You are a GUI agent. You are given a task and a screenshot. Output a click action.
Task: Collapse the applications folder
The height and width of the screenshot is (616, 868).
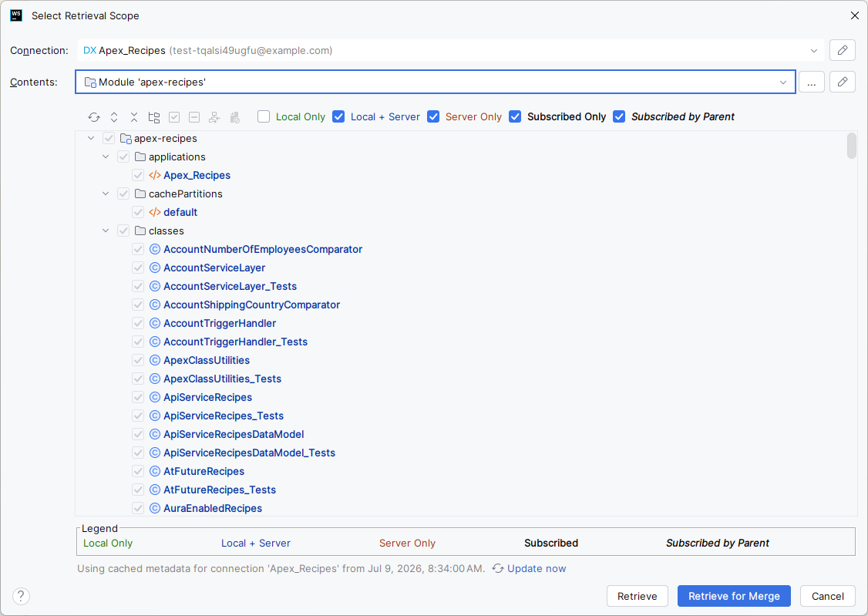[106, 157]
